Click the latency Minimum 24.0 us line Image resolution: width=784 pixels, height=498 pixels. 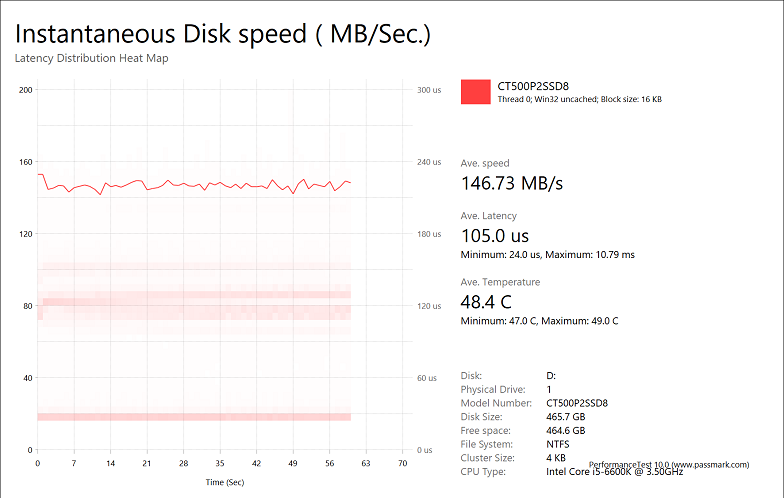click(547, 255)
